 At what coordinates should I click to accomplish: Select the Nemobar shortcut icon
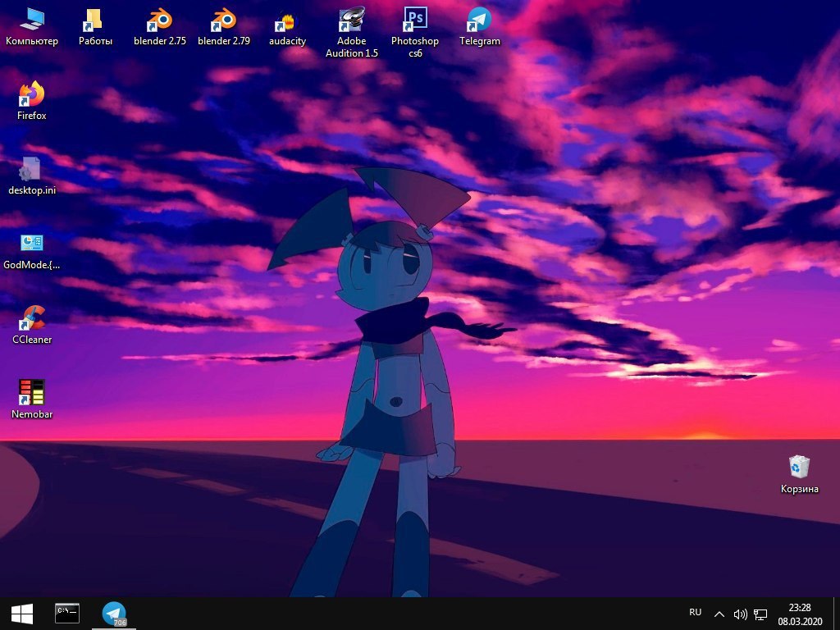tap(32, 399)
